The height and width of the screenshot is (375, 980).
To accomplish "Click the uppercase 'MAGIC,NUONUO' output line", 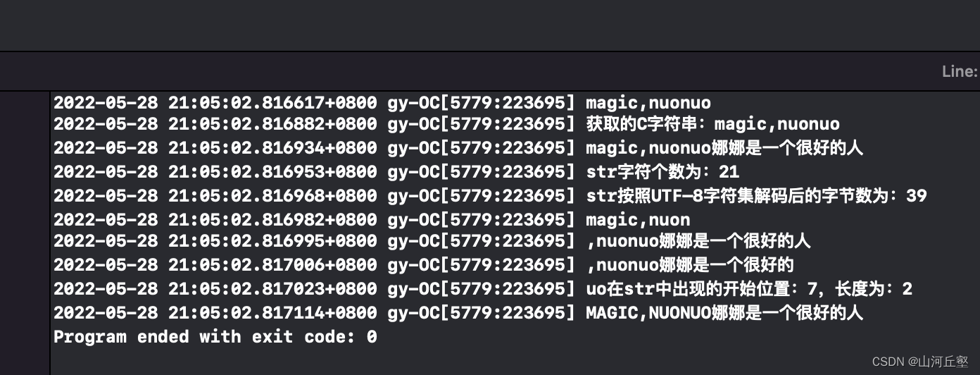I will (724, 312).
